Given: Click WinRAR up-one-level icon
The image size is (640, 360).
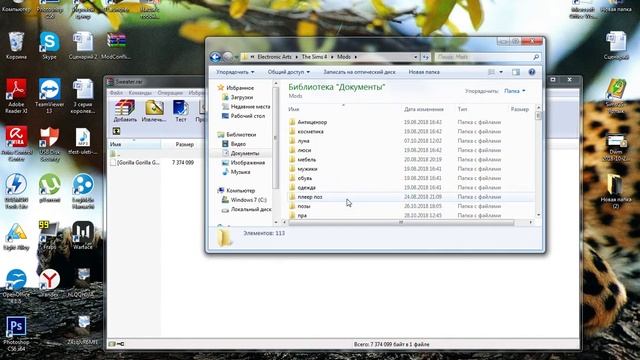Looking at the screenshot, I should coord(116,131).
